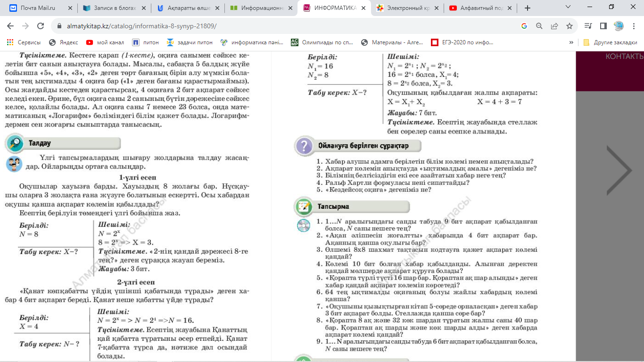Click the Тапсырма section heading
The image size is (644, 362).
point(333,206)
